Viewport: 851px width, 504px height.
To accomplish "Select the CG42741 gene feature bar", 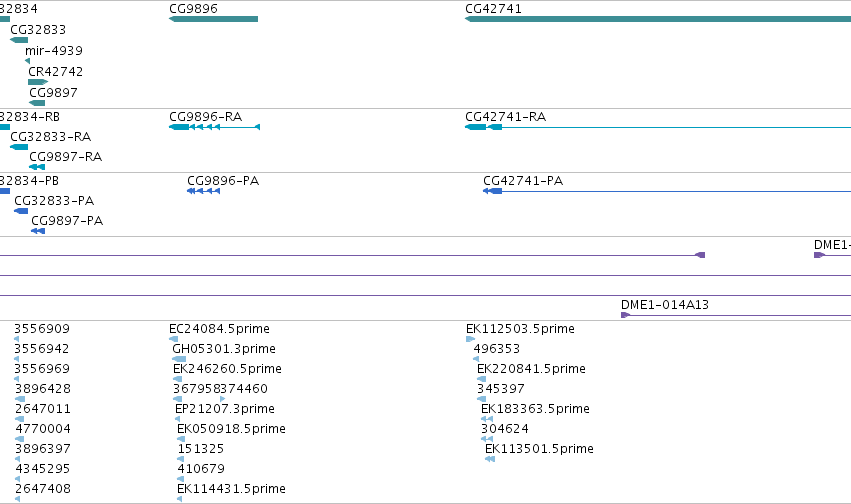I will coord(658,19).
